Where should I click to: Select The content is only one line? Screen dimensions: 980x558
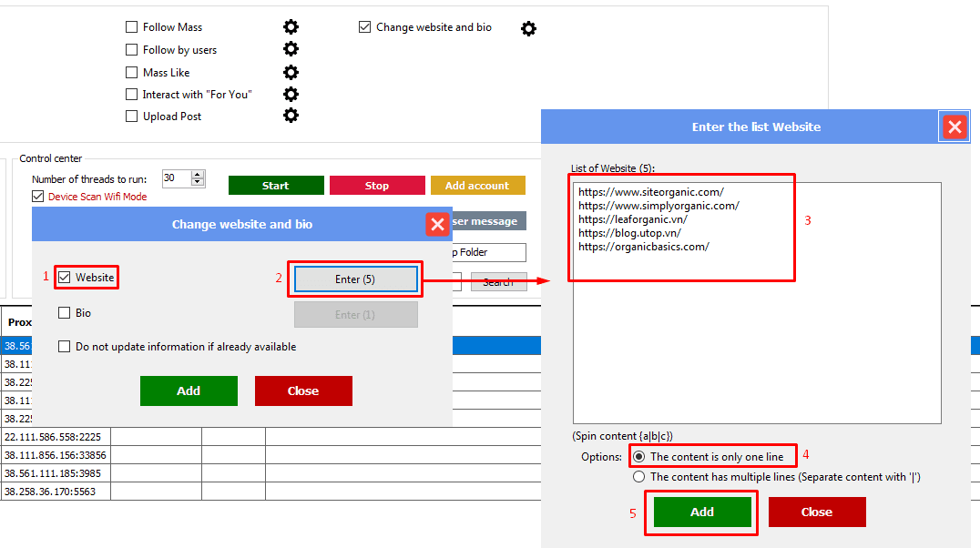(639, 457)
